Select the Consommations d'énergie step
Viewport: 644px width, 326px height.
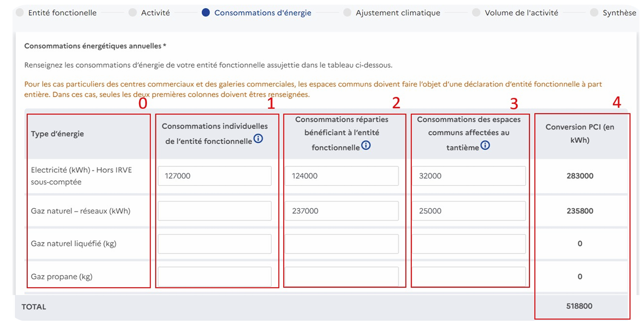[x=262, y=13]
